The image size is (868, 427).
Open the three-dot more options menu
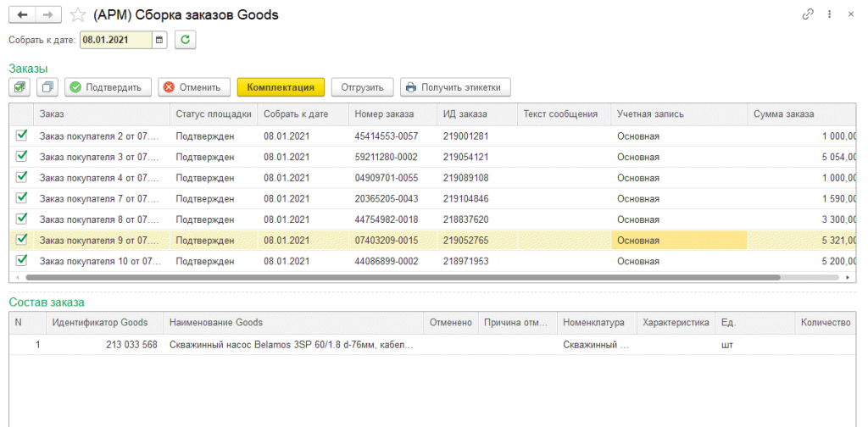coord(827,15)
